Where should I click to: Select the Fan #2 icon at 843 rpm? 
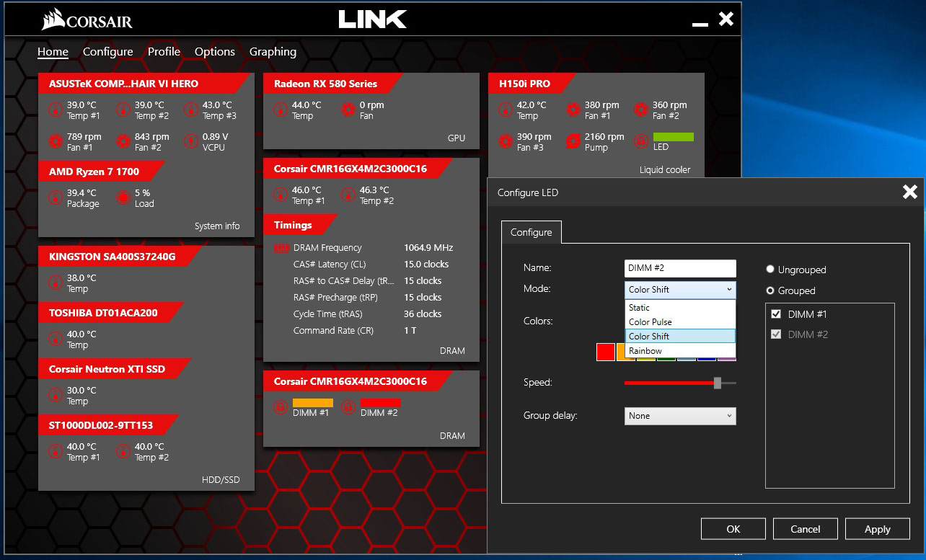(123, 141)
